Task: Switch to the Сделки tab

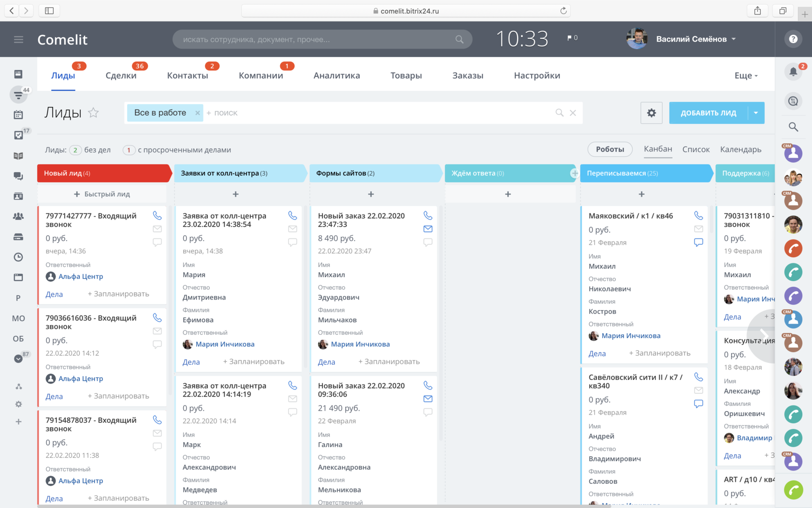Action: click(121, 75)
